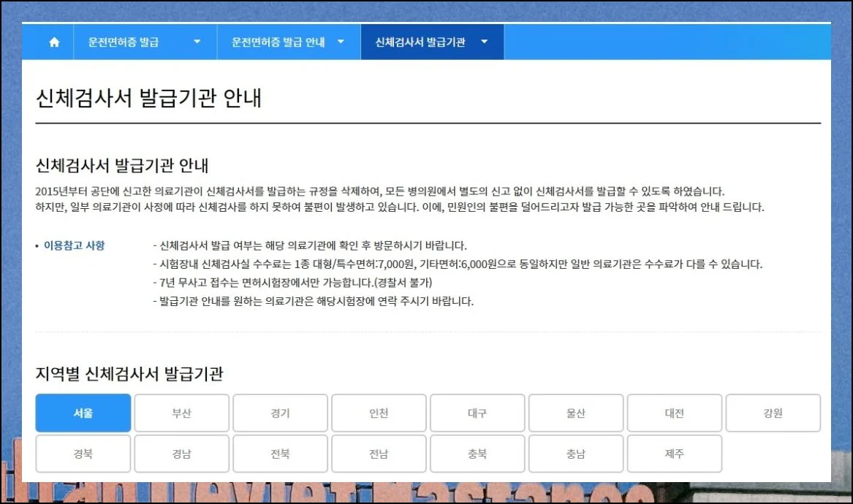
Task: Pick the 울산 region button
Action: 576,413
